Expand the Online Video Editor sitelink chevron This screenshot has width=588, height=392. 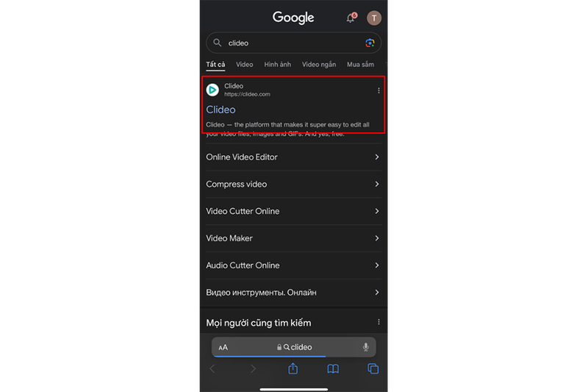377,157
